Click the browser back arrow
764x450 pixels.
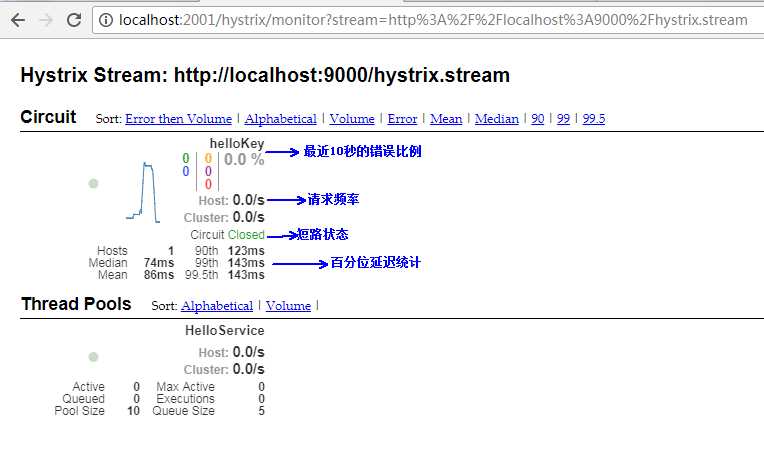click(18, 20)
